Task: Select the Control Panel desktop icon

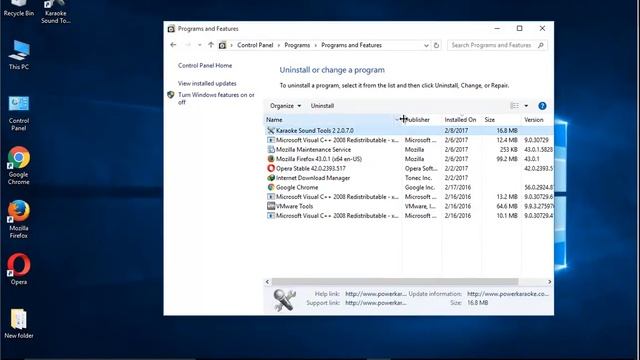Action: click(19, 113)
